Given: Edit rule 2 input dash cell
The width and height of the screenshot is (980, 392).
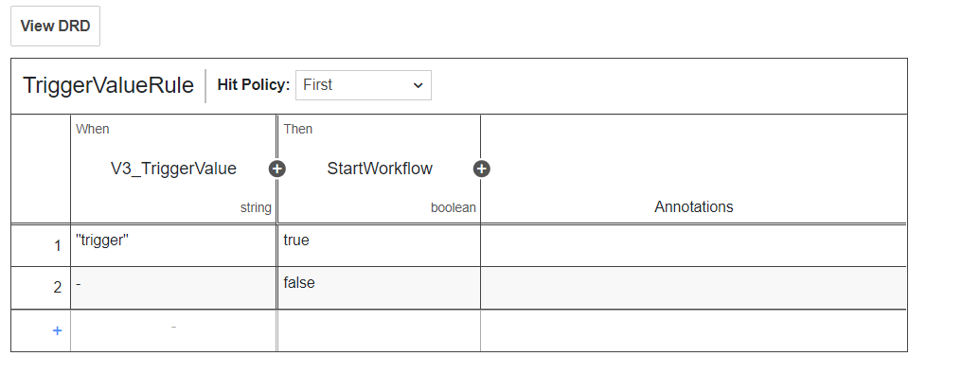Looking at the screenshot, I should (173, 287).
